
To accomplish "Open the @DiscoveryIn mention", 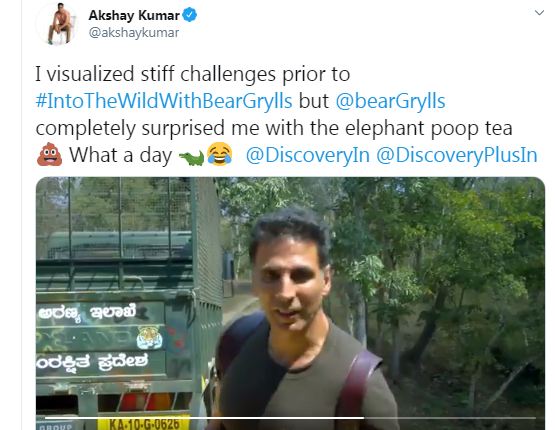I will tap(308, 155).
